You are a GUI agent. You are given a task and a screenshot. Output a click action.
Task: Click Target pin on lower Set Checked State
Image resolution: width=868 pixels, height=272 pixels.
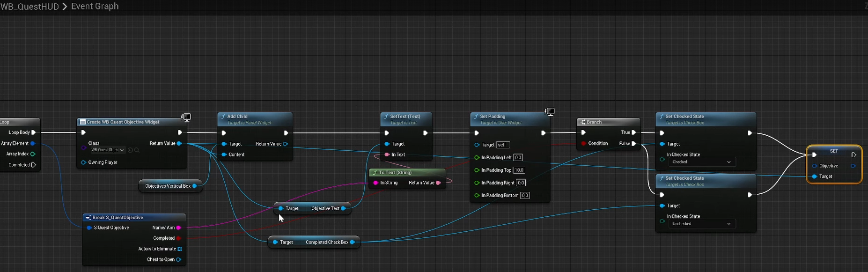coord(662,206)
